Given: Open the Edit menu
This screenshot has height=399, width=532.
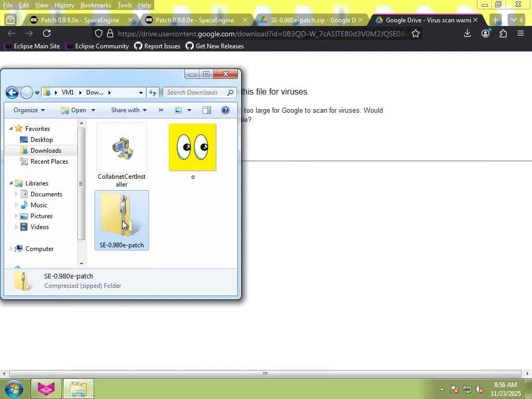Looking at the screenshot, I should (x=23, y=5).
